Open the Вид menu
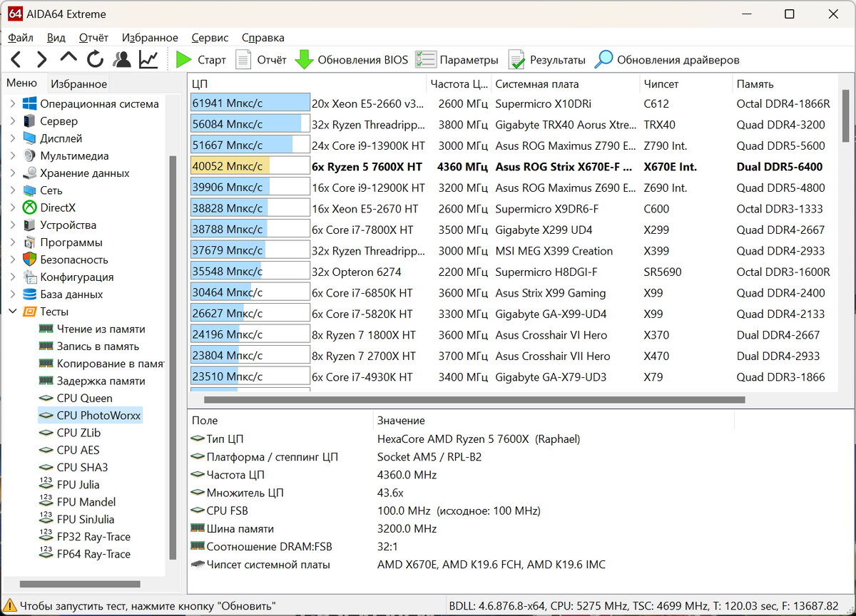Image resolution: width=856 pixels, height=616 pixels. click(56, 38)
